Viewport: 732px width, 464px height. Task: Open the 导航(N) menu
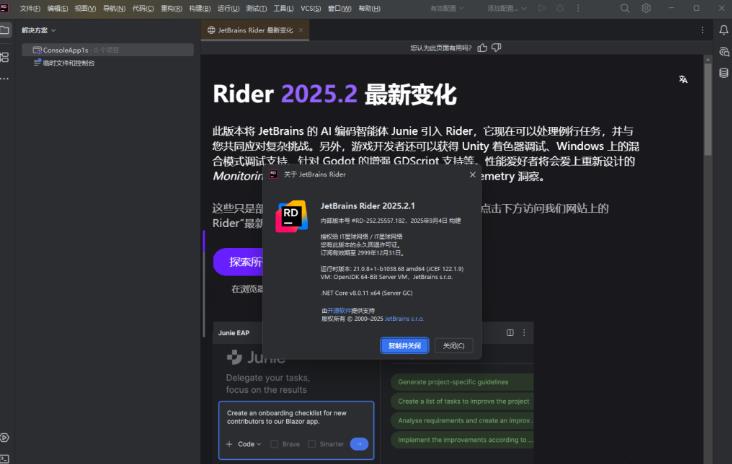click(x=114, y=8)
